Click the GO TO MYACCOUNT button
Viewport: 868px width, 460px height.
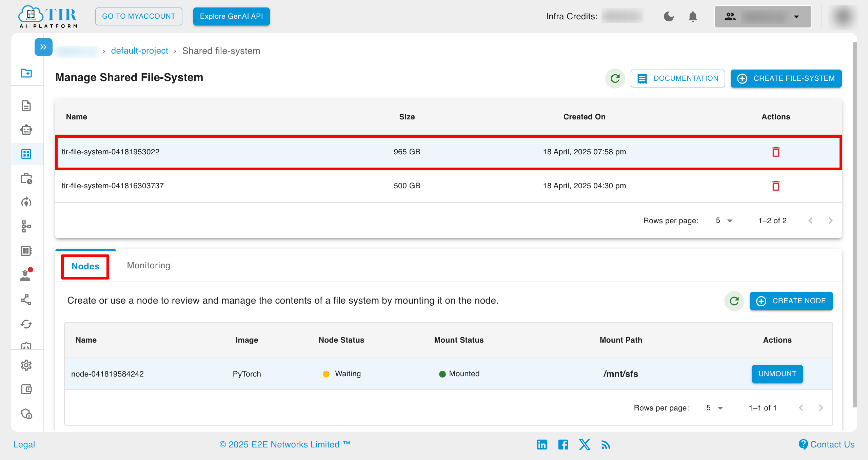[x=139, y=16]
